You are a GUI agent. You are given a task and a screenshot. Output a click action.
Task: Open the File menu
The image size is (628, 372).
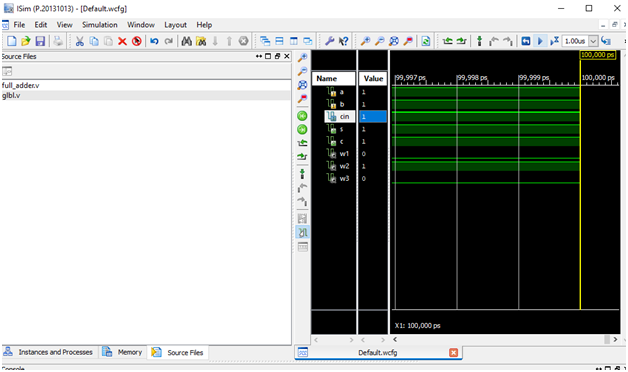[x=19, y=25]
